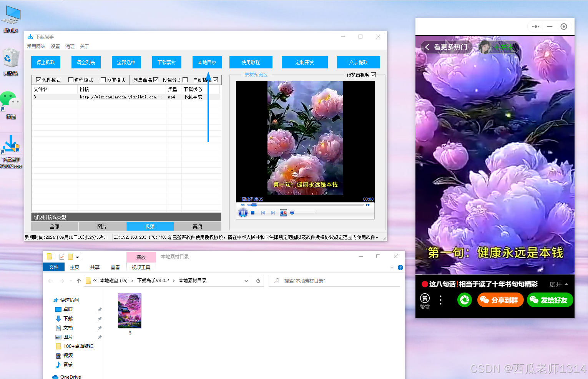Open Explorer help via the blue question icon

[400, 268]
